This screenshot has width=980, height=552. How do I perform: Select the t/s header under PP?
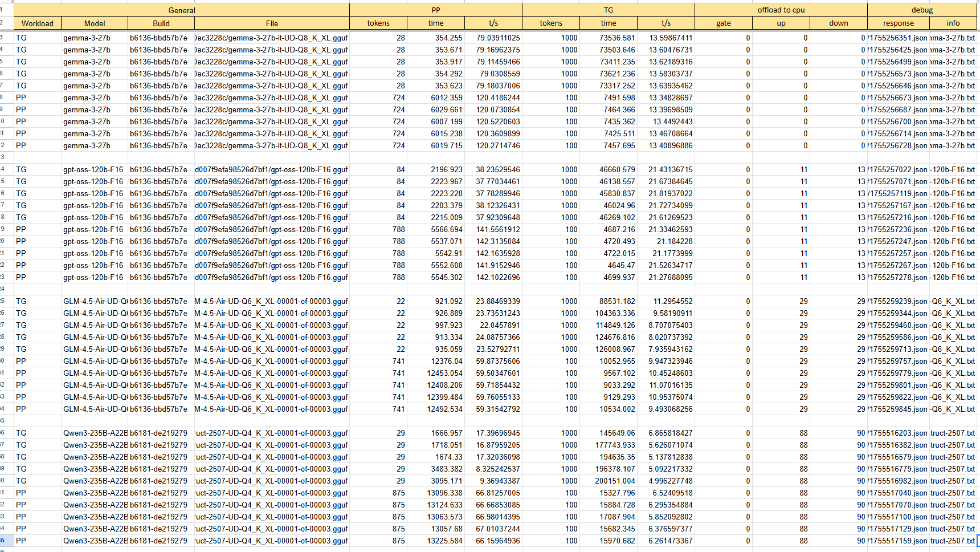[493, 23]
